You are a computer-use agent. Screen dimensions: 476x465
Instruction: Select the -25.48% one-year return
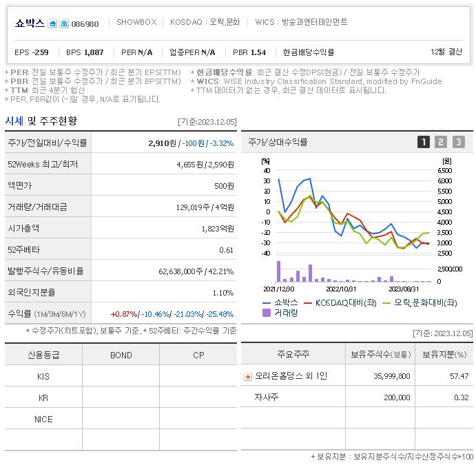220,314
